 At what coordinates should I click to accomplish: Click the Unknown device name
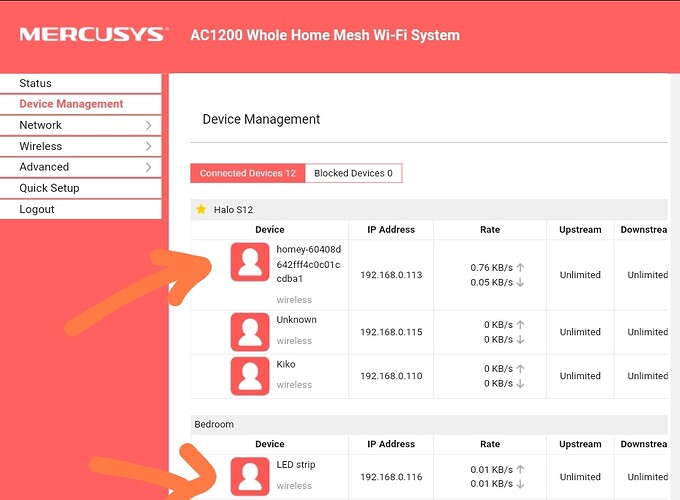(x=297, y=320)
